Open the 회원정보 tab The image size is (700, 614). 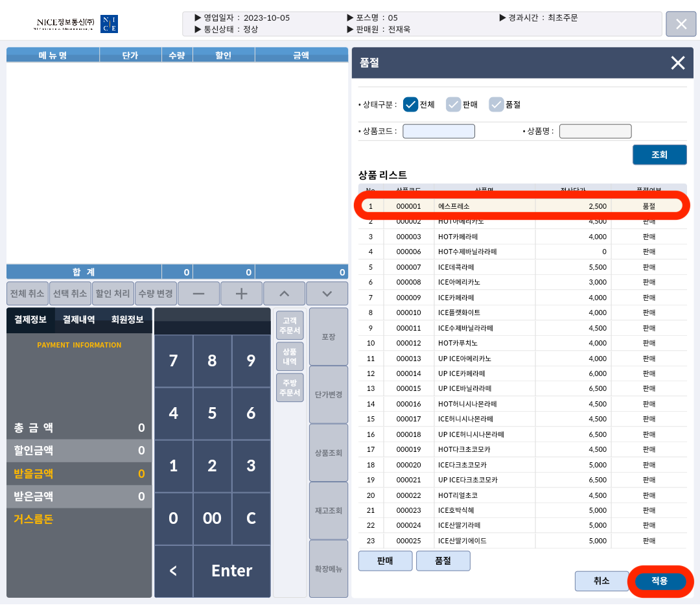[127, 320]
